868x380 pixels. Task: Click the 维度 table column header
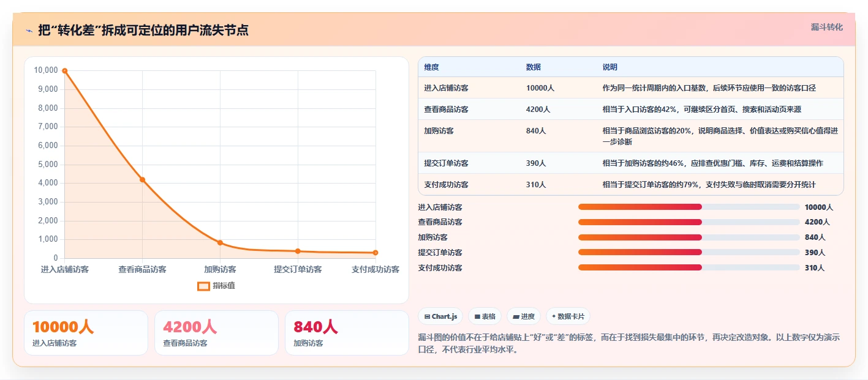[432, 67]
